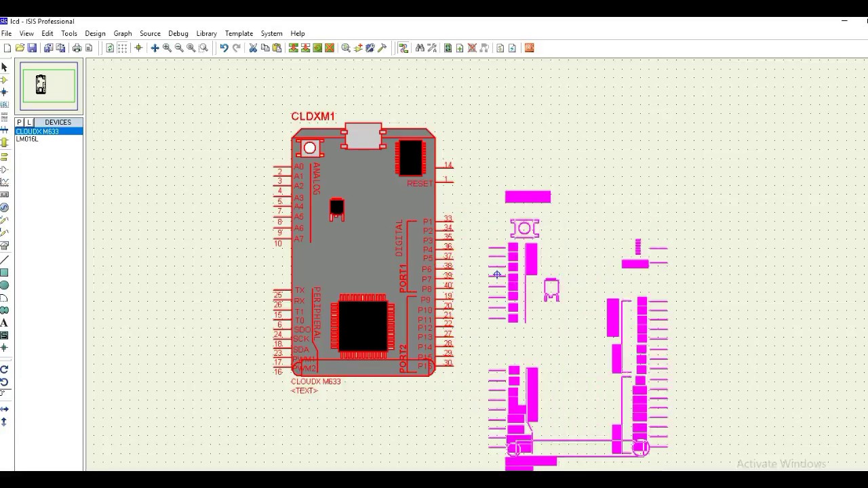Image resolution: width=868 pixels, height=488 pixels.
Task: Open the Edit menu
Action: click(x=47, y=33)
